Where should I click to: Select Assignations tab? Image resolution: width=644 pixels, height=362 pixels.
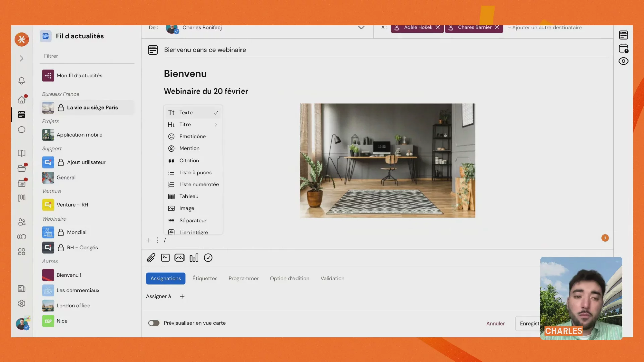(x=166, y=279)
